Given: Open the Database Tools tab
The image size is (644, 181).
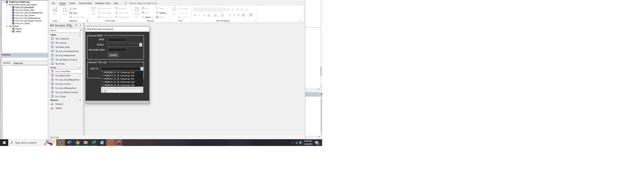Looking at the screenshot, I should 102,3.
